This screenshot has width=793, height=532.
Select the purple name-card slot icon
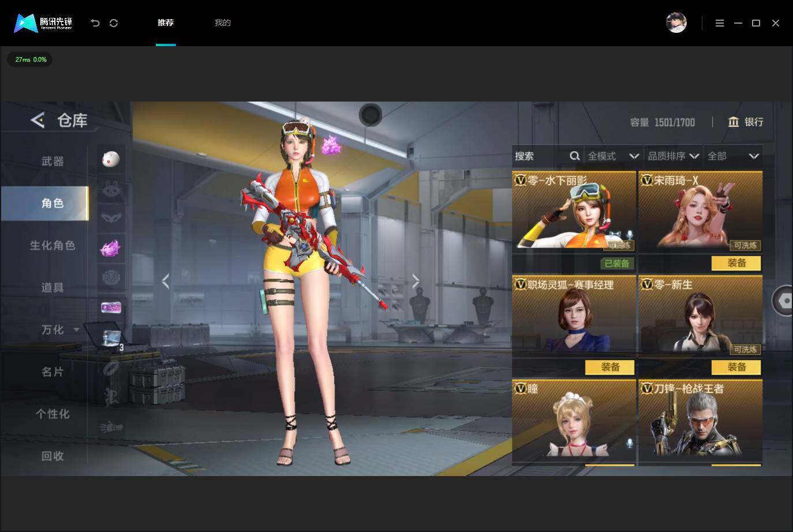[110, 308]
